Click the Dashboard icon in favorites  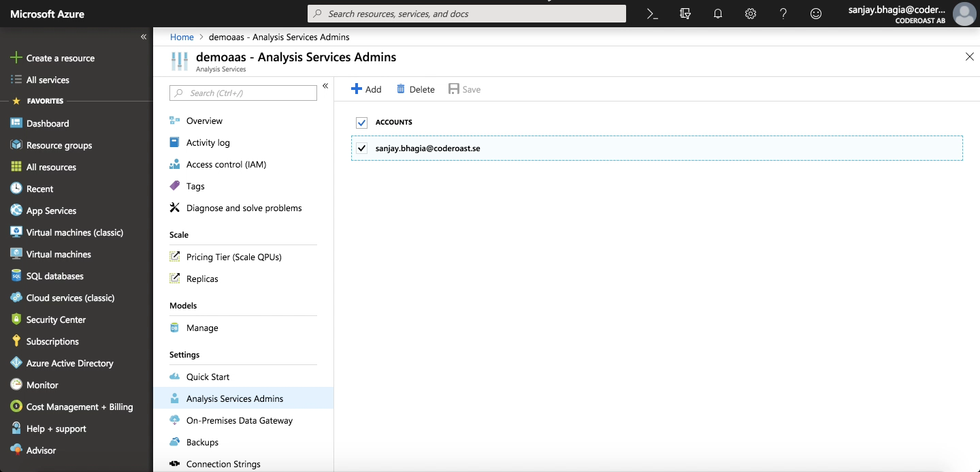click(x=16, y=123)
